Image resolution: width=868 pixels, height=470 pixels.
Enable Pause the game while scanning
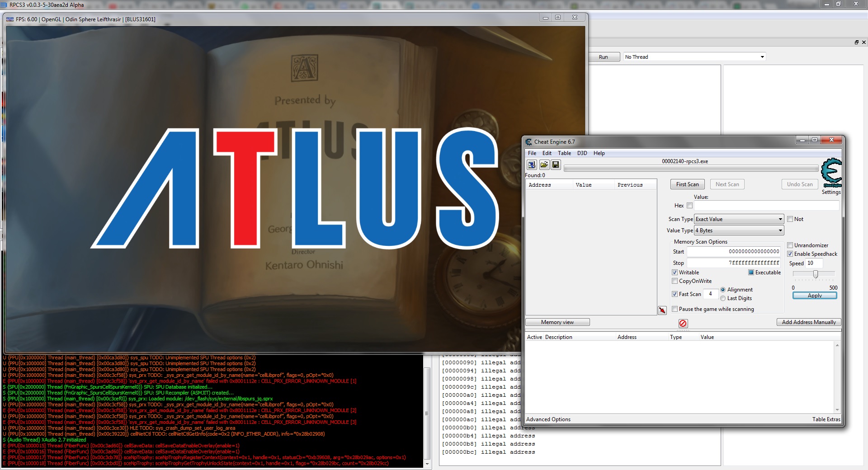675,309
